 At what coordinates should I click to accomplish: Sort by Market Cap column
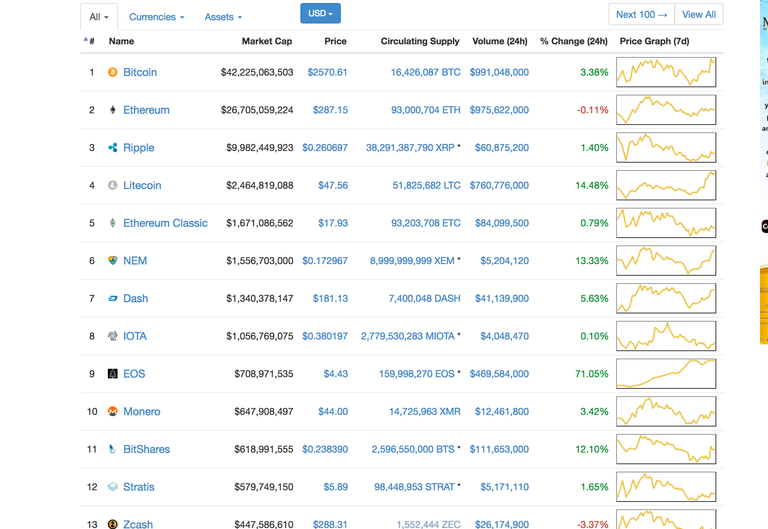(267, 41)
